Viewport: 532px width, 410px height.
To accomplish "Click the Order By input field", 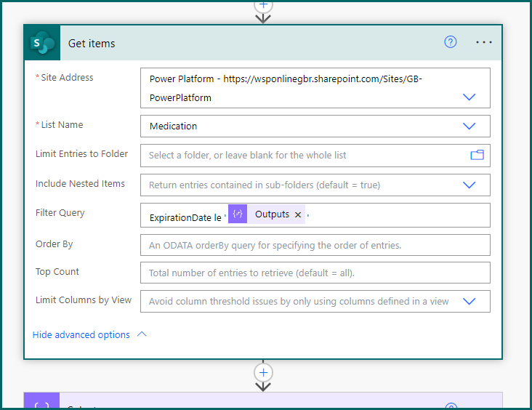I will click(x=315, y=245).
